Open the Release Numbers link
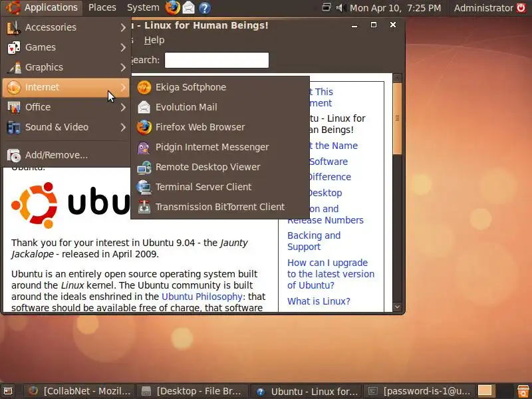 (325, 220)
